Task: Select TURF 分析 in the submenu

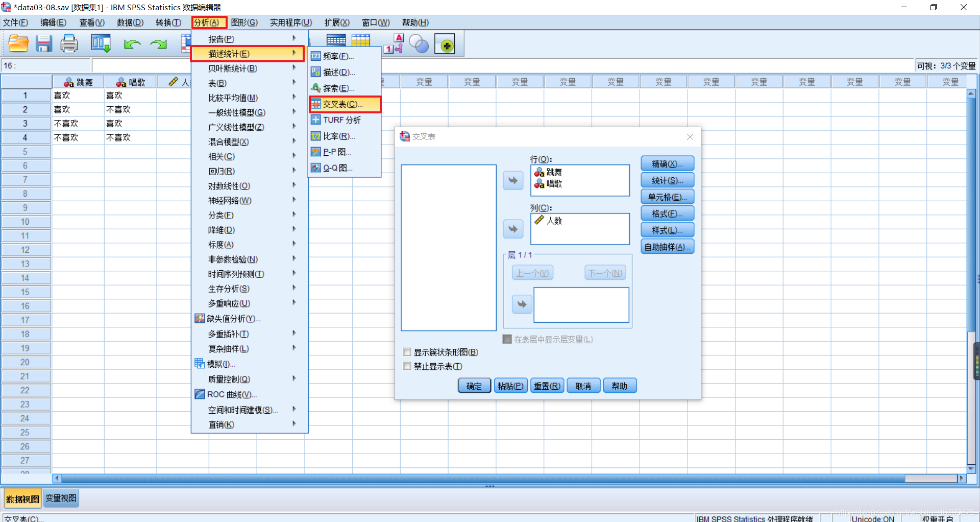Action: [x=345, y=120]
